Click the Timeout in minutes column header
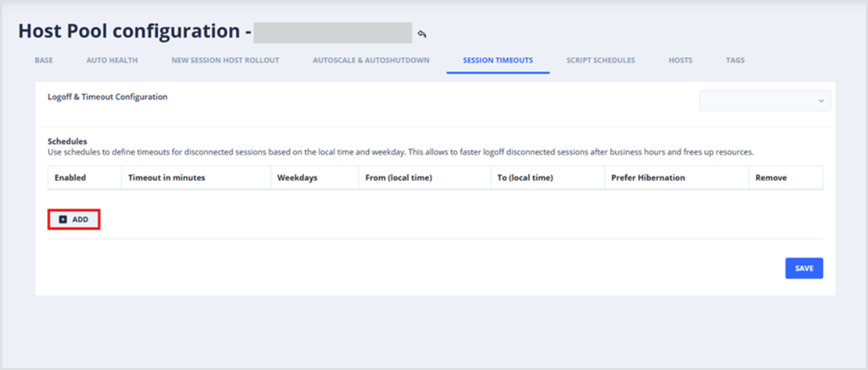868x370 pixels. (x=166, y=178)
